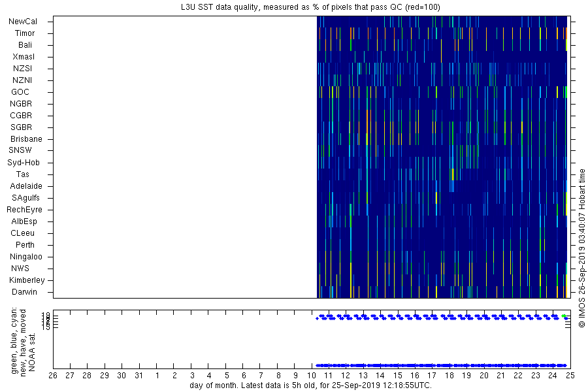The width and height of the screenshot is (588, 392).
Task: Click the NewCal row label
Action: click(23, 22)
